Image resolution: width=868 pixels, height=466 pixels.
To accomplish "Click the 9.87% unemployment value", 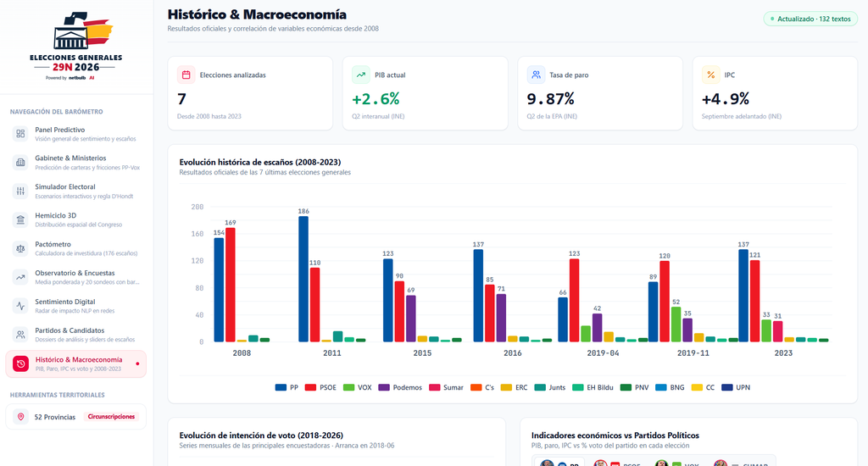I will click(550, 98).
